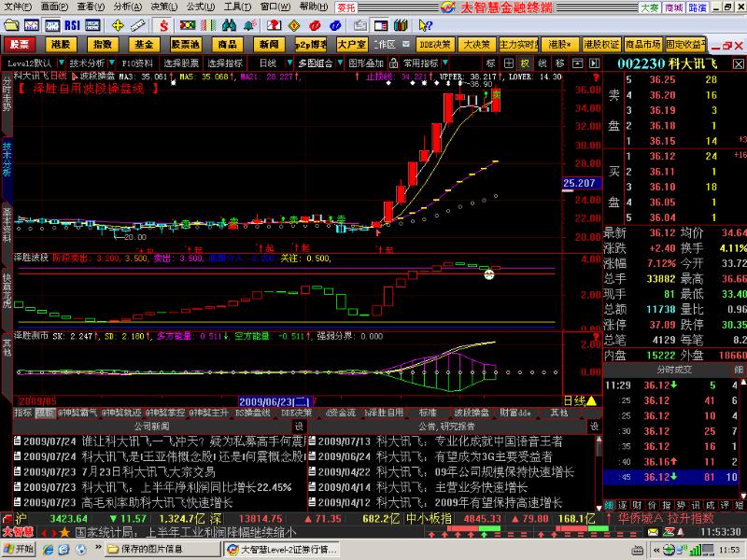Click the envelope icon after 工作区
The width and height of the screenshot is (747, 560).
(x=406, y=44)
